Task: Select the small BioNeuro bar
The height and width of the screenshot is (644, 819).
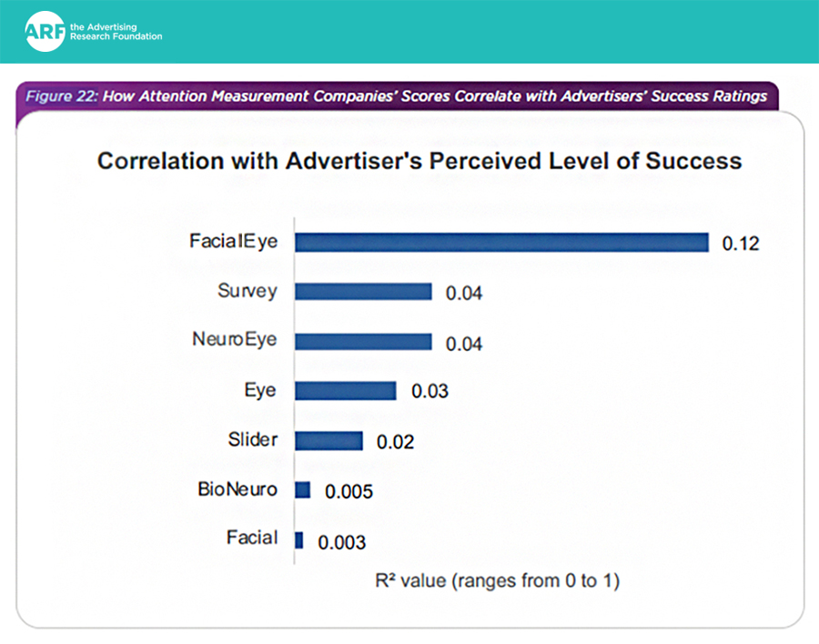Action: click(303, 490)
